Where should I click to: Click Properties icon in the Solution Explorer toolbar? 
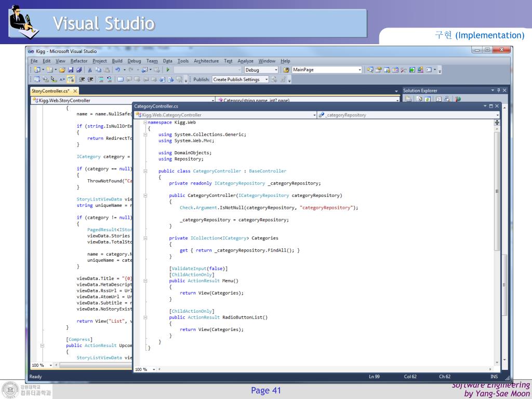[408, 99]
